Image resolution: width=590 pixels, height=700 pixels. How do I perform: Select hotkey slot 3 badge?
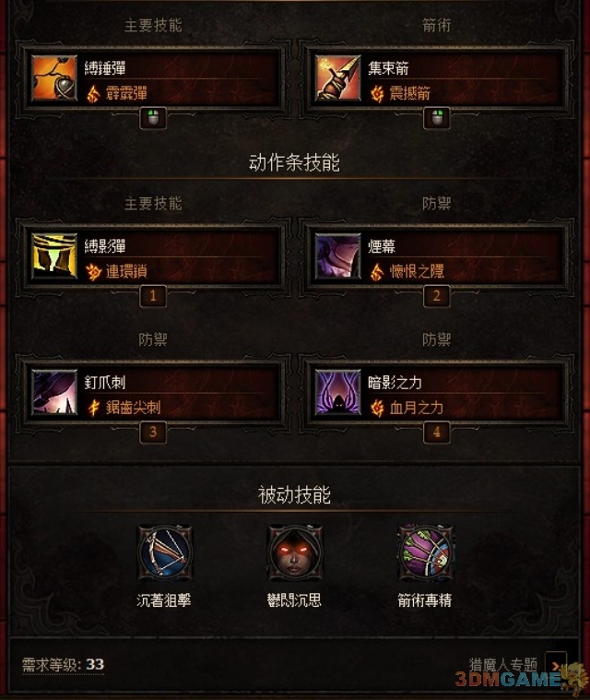coord(153,433)
